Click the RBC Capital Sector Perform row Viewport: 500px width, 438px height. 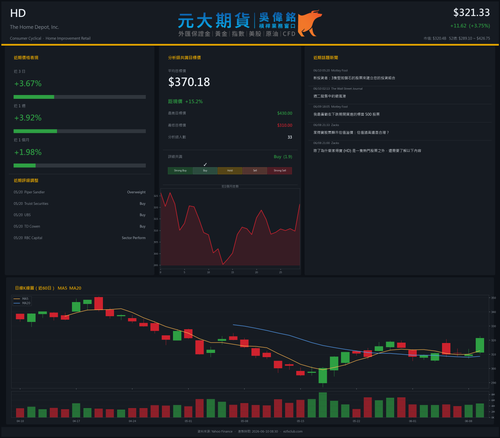pos(80,238)
